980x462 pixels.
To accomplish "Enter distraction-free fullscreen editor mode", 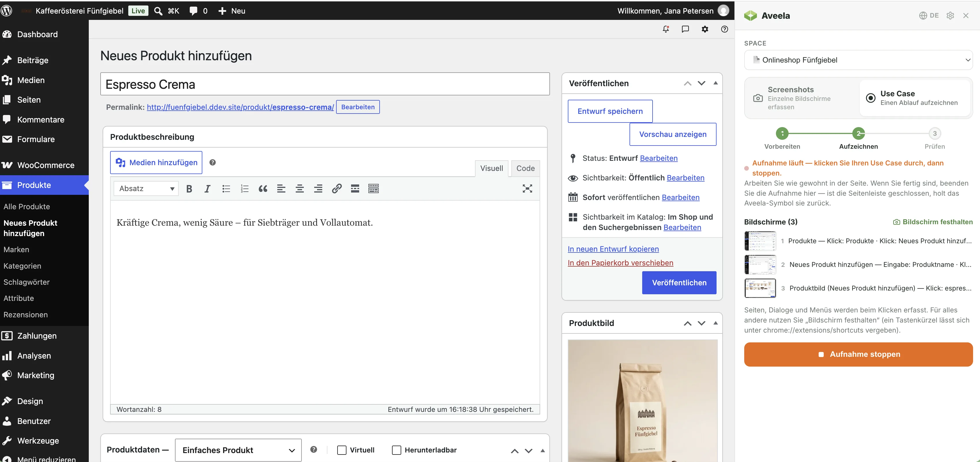I will coord(527,188).
